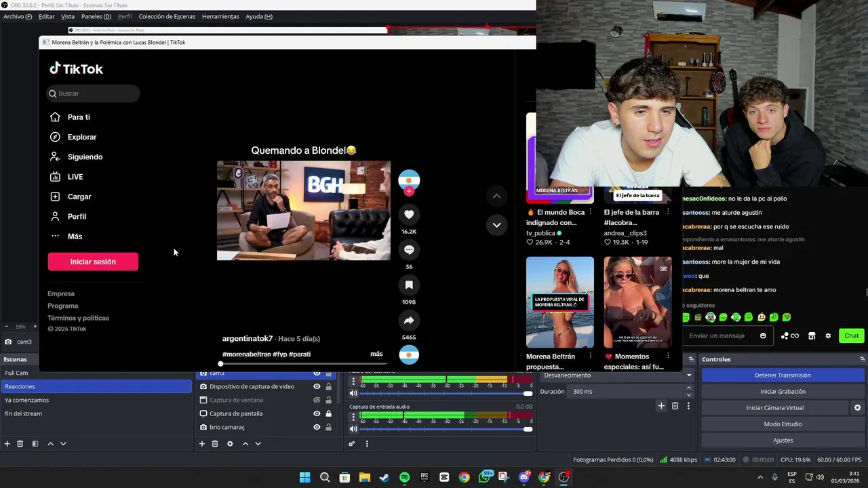Click the red Iniciar sesión button on TikTok
This screenshot has height=488, width=868.
coord(93,262)
